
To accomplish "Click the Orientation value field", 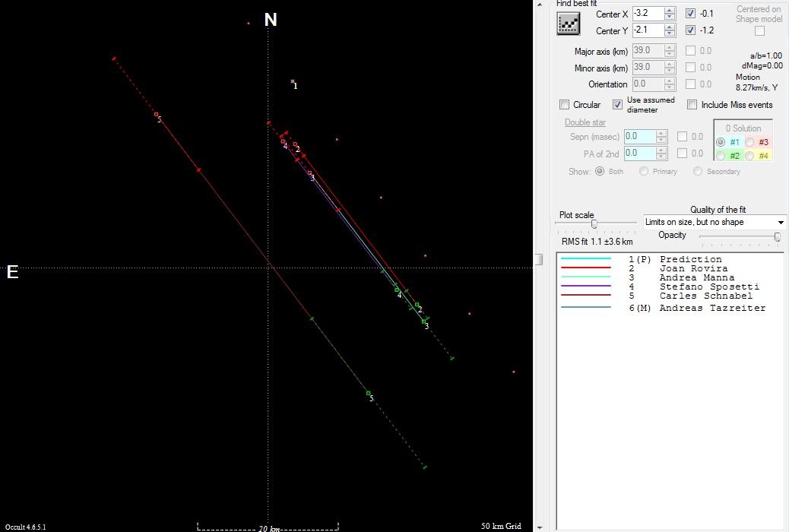I will click(648, 84).
